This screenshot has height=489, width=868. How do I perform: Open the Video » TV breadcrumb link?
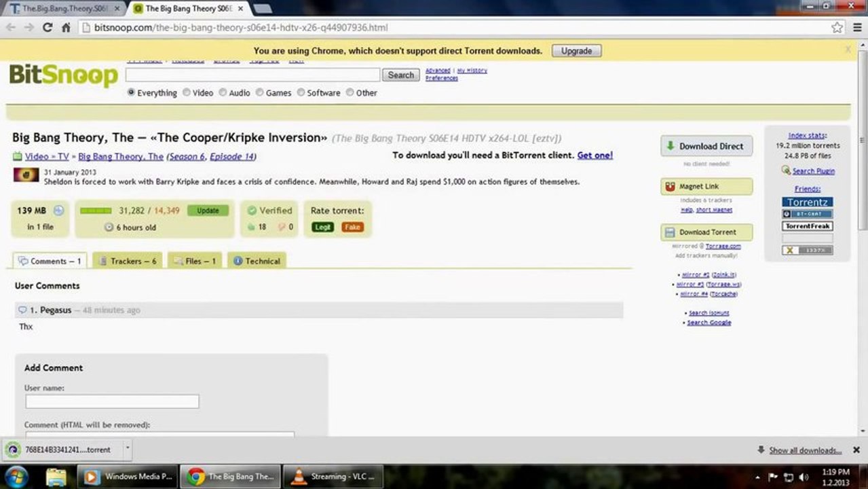[47, 157]
